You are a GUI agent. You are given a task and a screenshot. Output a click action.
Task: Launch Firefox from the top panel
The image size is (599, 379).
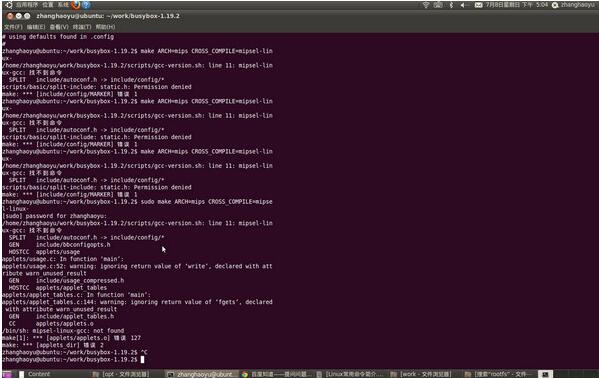[x=76, y=5]
